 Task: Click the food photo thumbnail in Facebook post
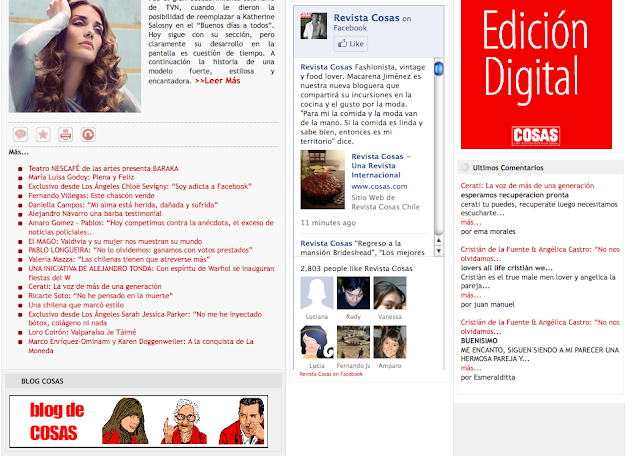(x=322, y=180)
